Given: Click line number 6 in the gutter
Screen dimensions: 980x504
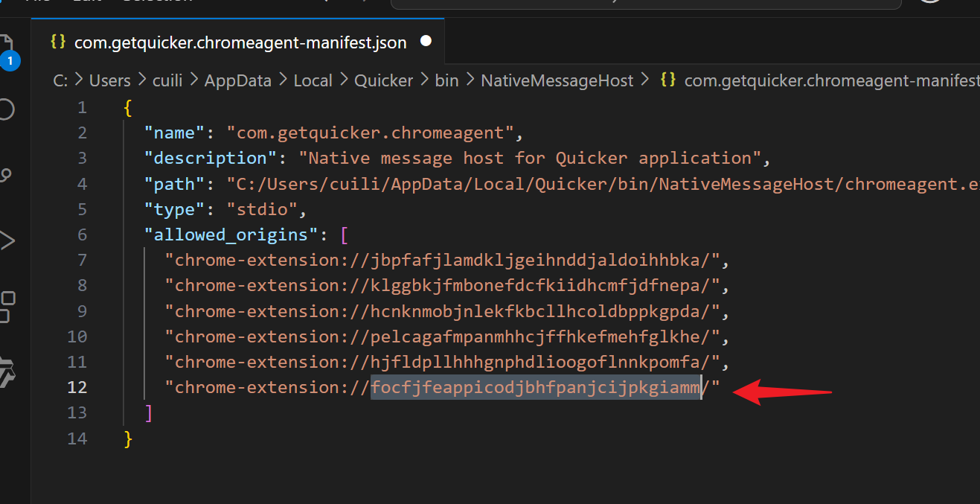Looking at the screenshot, I should (82, 235).
